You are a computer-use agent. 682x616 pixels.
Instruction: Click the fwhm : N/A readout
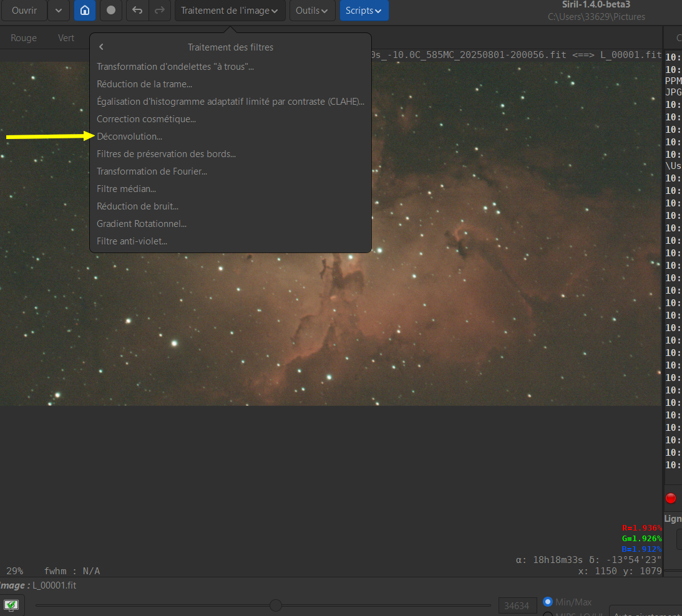click(x=72, y=570)
